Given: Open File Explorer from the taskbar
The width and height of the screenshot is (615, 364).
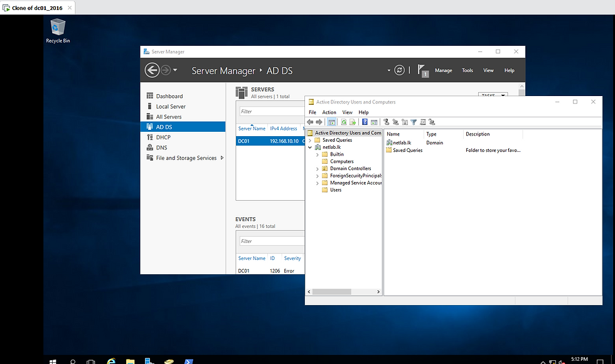Looking at the screenshot, I should pos(131,361).
